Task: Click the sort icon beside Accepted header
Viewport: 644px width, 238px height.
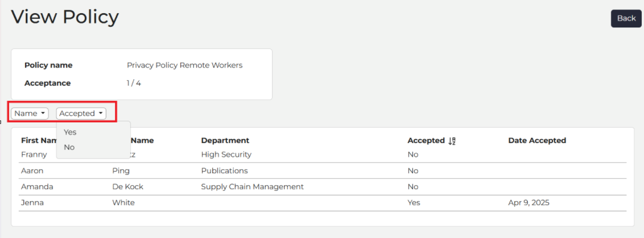Action: pyautogui.click(x=452, y=141)
